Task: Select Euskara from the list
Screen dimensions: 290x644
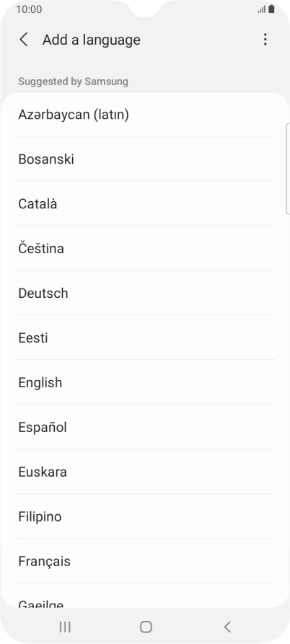Action: pyautogui.click(x=145, y=472)
